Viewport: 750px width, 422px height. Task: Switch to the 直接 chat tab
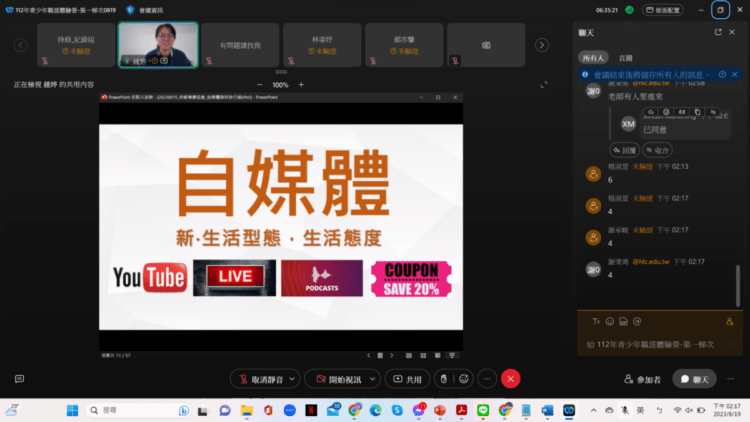[x=626, y=58]
